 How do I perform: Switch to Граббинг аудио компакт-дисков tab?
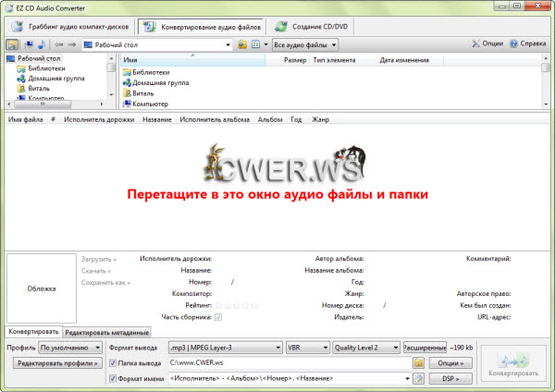[70, 25]
